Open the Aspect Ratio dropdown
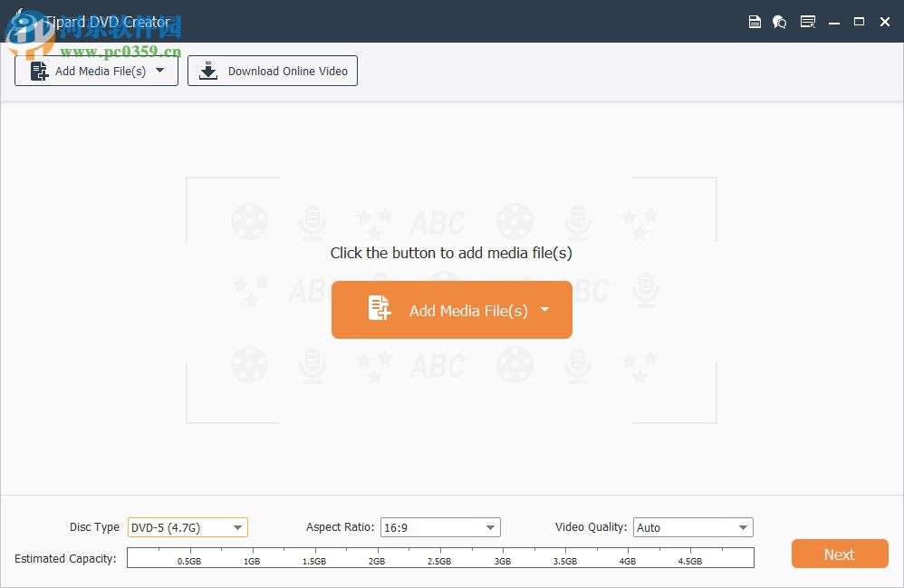 coord(488,527)
